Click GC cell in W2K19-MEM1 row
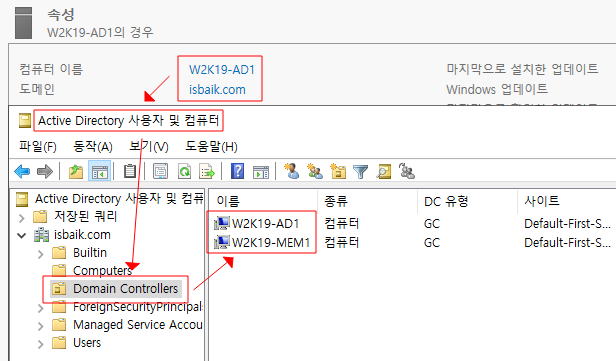Screen dimensions: 616x361 click(x=432, y=242)
